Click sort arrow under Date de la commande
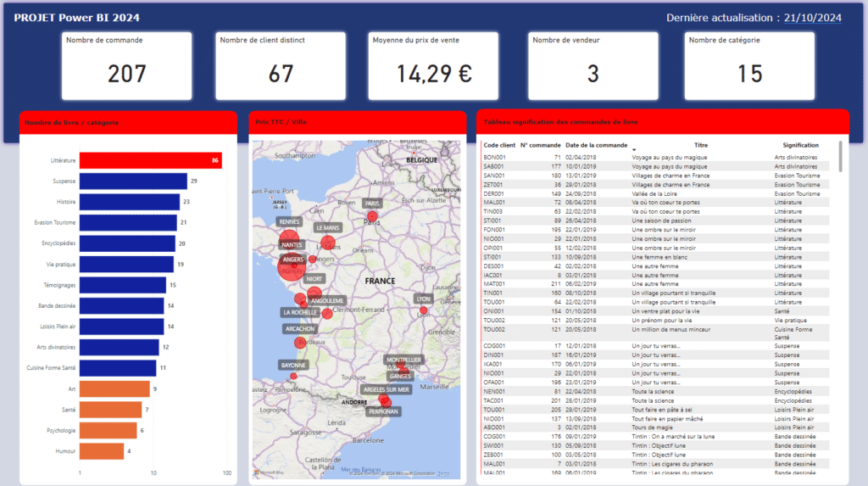 pos(634,149)
